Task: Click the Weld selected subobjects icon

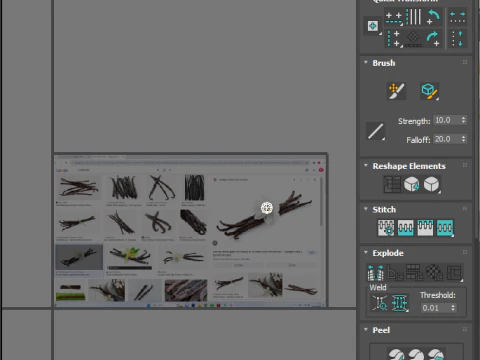Action: tap(400, 303)
